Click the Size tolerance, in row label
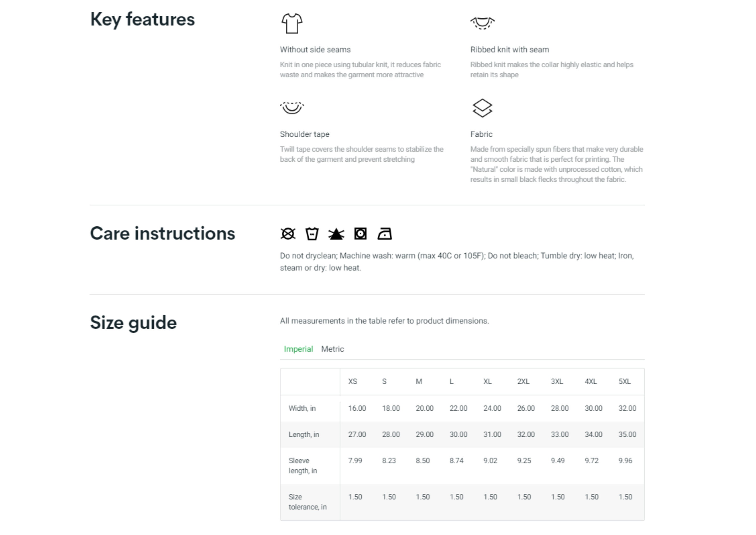The image size is (756, 535). coord(307,502)
